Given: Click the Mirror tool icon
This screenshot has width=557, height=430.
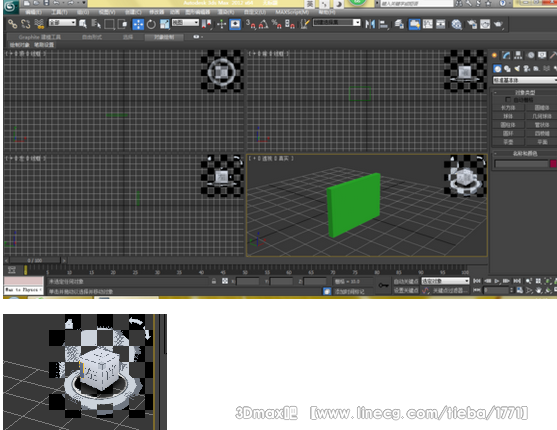Looking at the screenshot, I should click(x=370, y=24).
